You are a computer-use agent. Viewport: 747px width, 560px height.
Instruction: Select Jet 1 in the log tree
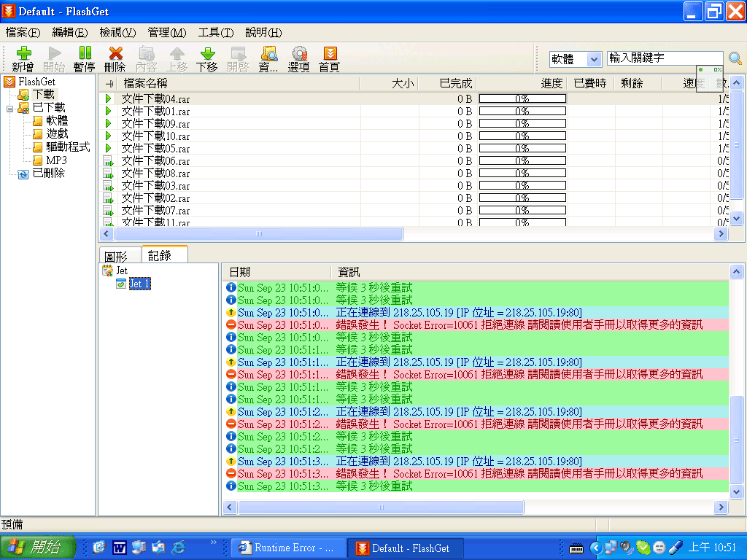[139, 284]
